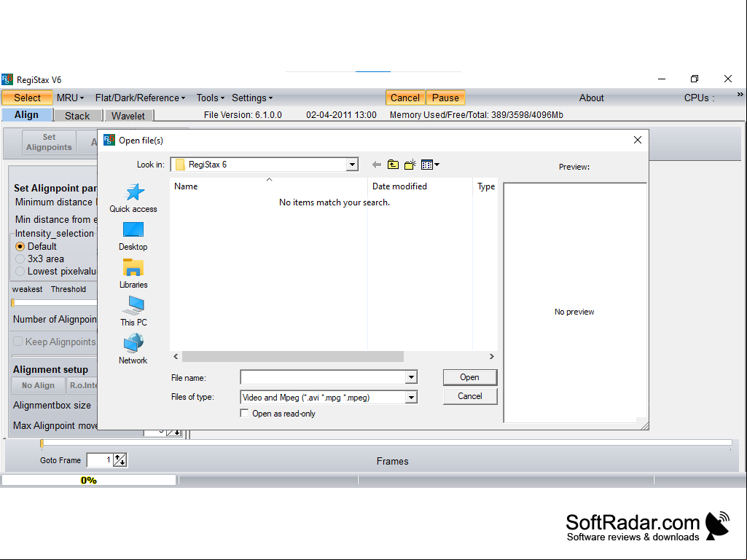Expand the File name dropdown arrow

pos(412,378)
